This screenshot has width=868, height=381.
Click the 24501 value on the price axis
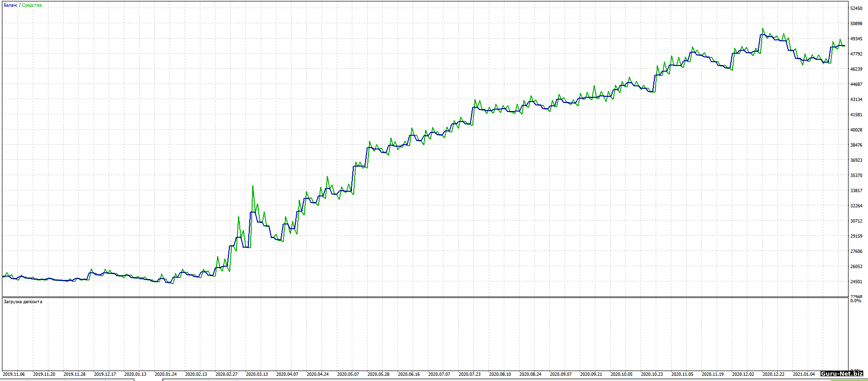[x=857, y=282]
